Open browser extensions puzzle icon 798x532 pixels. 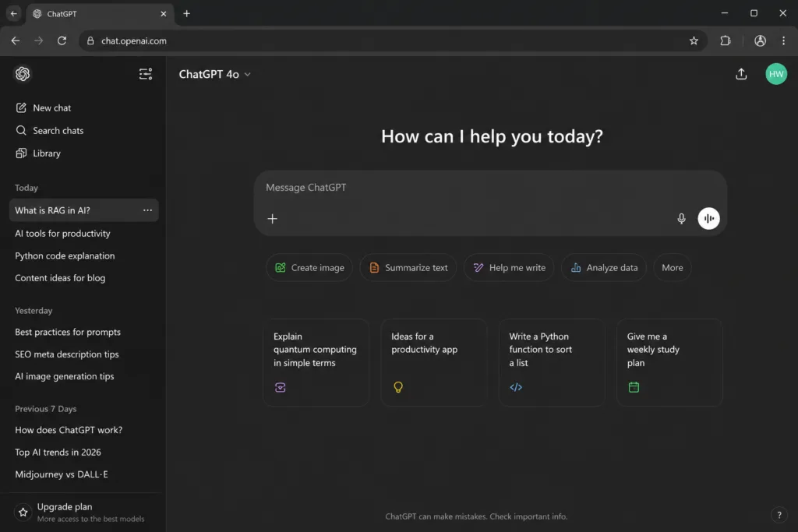(x=726, y=41)
